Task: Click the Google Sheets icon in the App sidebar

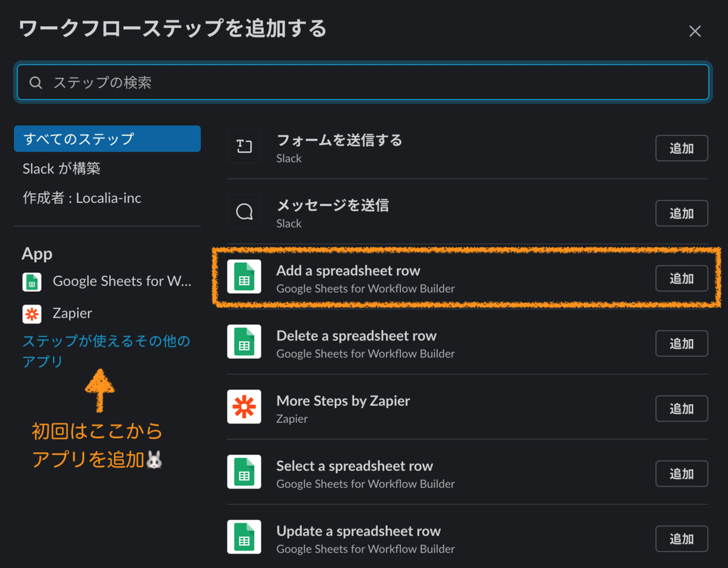Action: 32,282
